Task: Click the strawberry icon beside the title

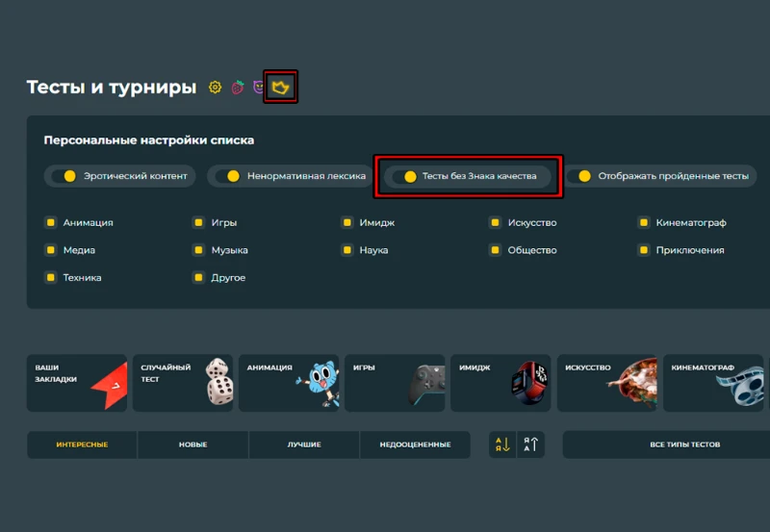Action: pos(238,88)
